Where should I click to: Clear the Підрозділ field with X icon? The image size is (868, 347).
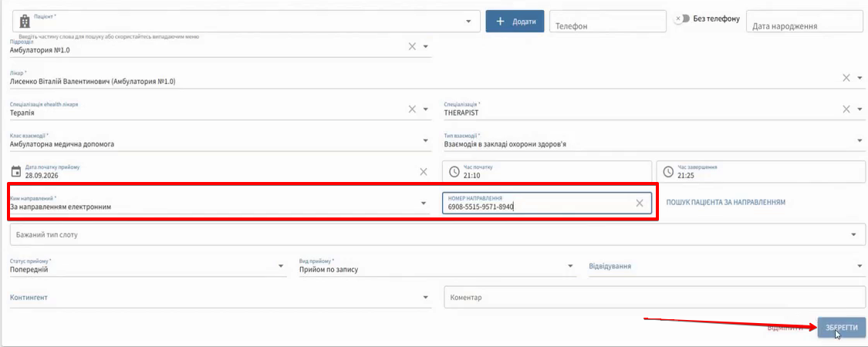(x=412, y=46)
